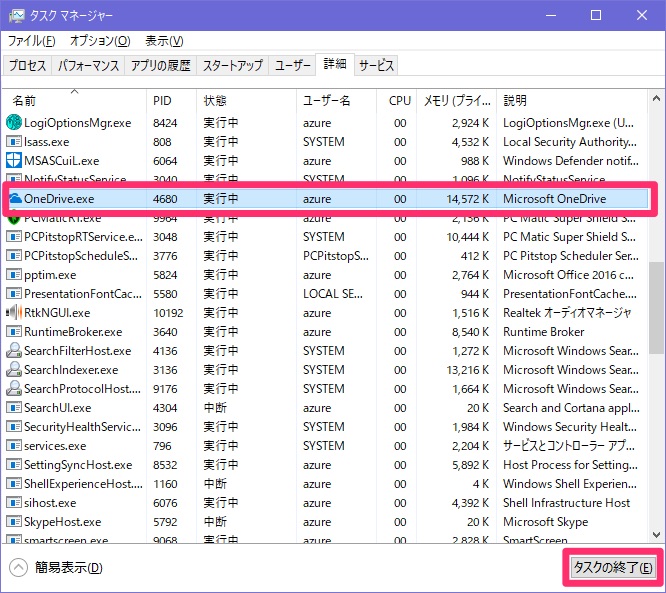Sort by the CPU column header
This screenshot has height=593, width=666.
tap(397, 100)
